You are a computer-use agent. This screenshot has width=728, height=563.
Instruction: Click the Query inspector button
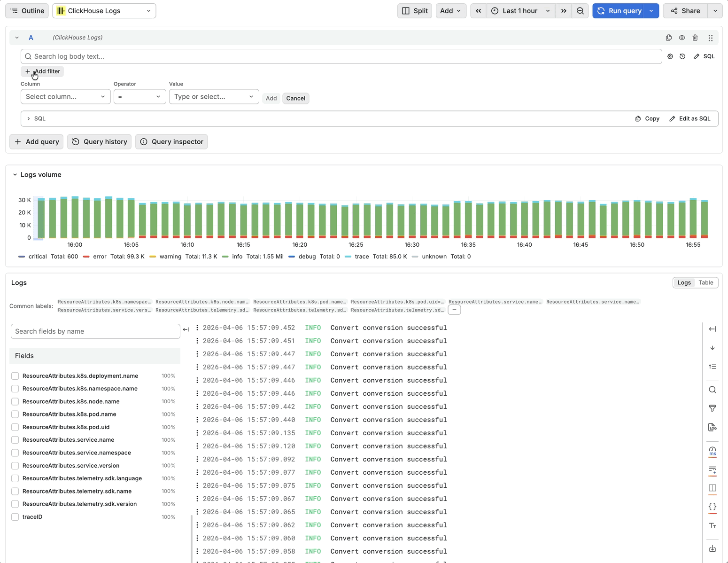(x=171, y=142)
